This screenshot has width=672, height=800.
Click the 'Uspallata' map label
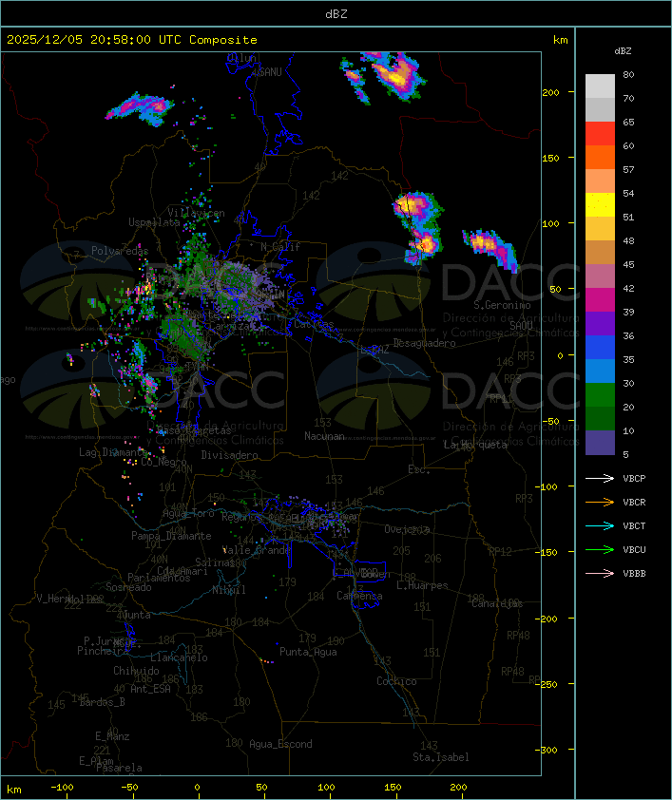point(154,222)
